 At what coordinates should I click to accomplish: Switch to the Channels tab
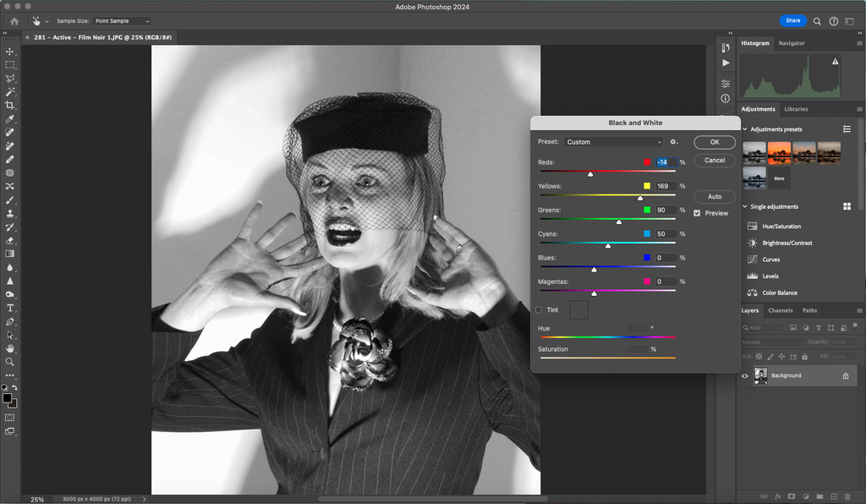point(781,310)
